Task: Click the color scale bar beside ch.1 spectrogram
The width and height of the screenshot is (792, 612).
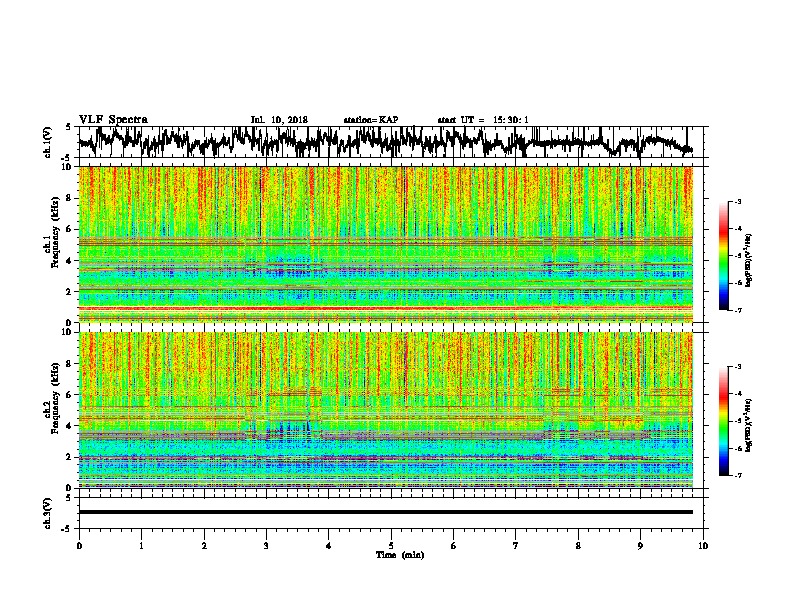Action: point(724,256)
